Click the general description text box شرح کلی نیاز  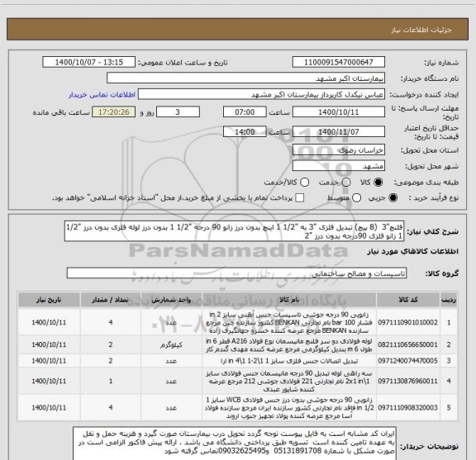tap(234, 231)
